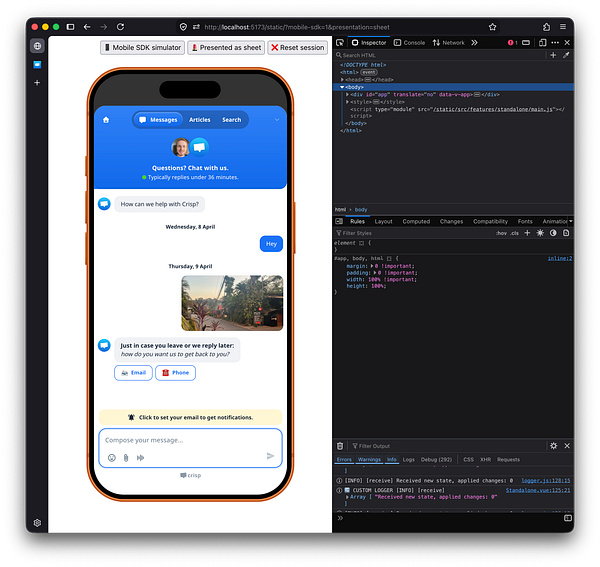Toggle three-pane inspector layout icon
600x567 pixels.
click(x=339, y=221)
